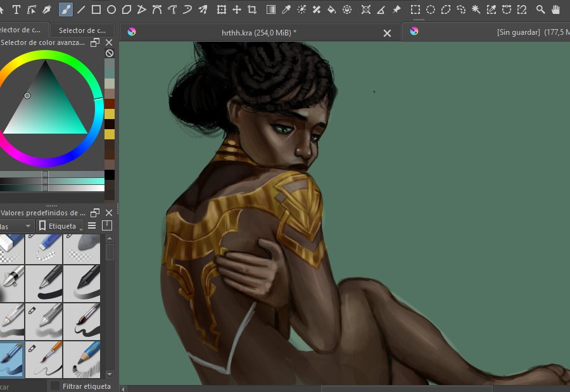Viewport: 570px width, 392px height.
Task: Adjust the teal saturation slider bar
Action: coord(52,181)
